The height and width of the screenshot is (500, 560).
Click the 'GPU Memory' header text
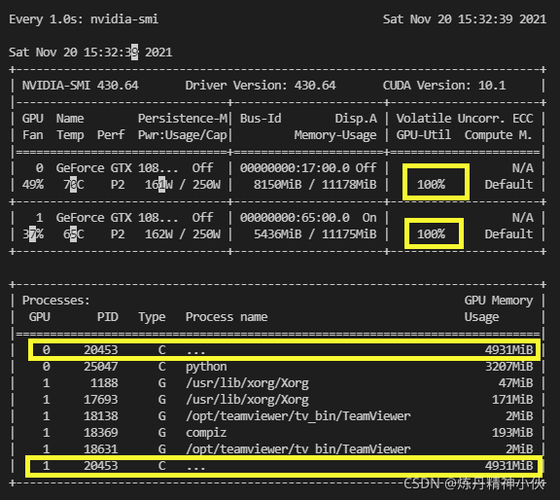(x=499, y=300)
